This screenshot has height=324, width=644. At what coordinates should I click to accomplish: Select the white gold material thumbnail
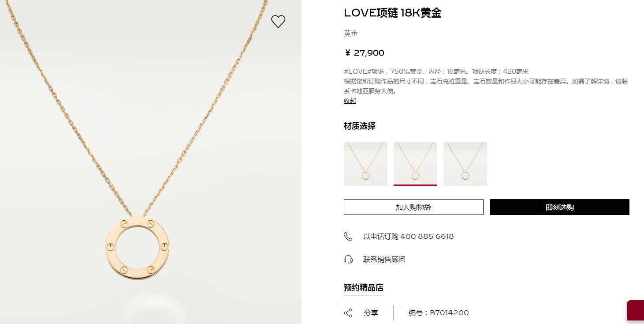(x=465, y=164)
